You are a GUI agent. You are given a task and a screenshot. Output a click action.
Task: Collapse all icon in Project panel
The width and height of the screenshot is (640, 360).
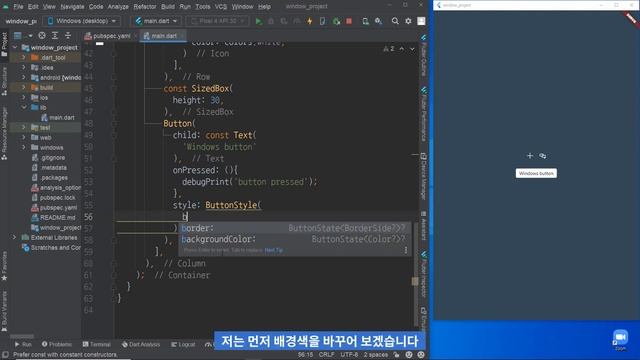68,36
